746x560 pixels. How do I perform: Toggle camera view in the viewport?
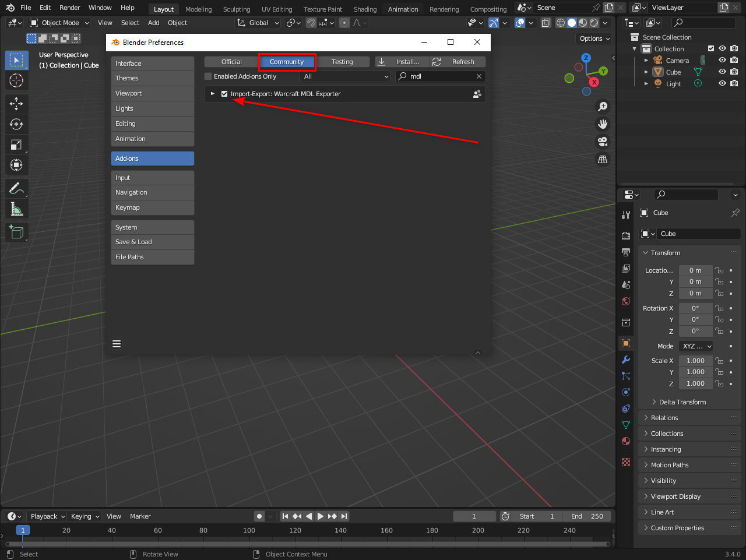coord(603,142)
